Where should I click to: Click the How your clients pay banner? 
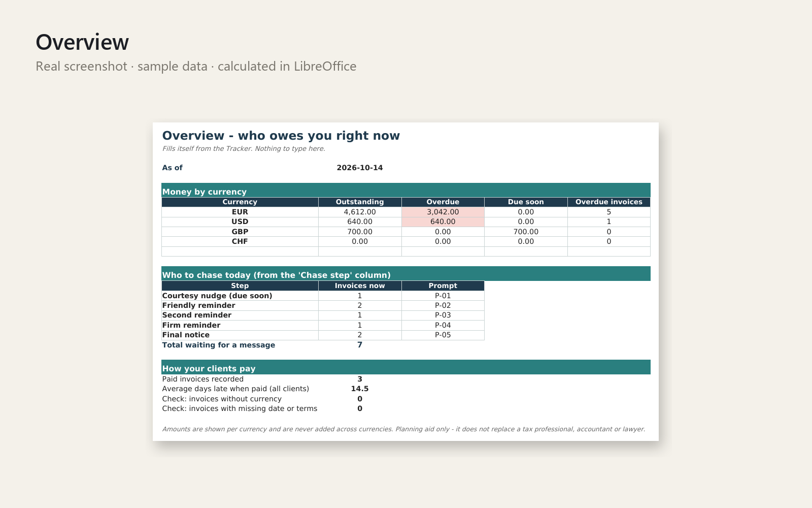[406, 367]
